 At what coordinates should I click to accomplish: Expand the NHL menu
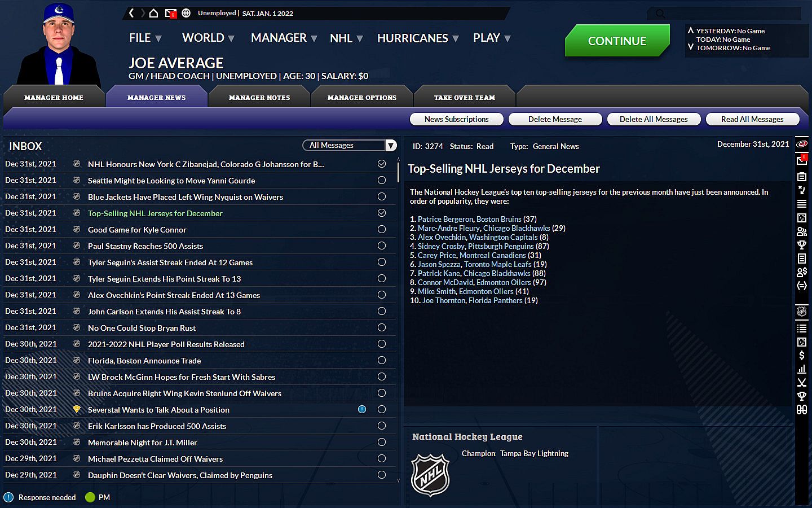346,38
